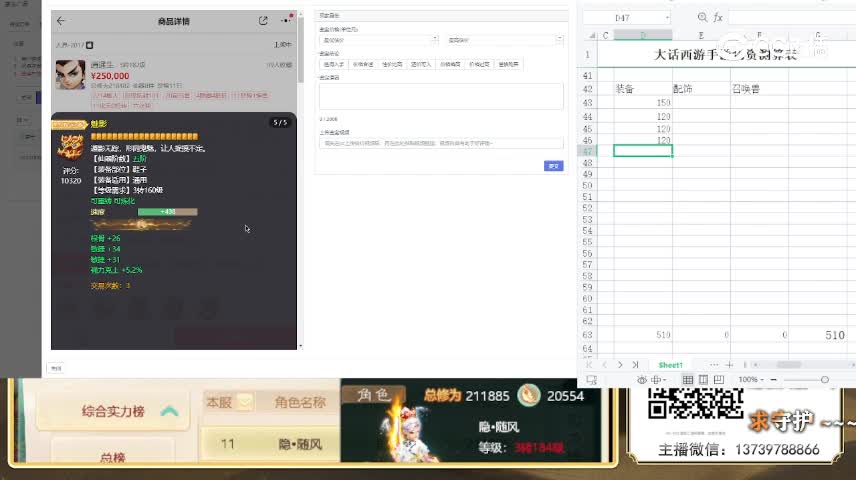The image size is (856, 480).
Task: Open the 100% zoom level dropdown
Action: point(751,380)
